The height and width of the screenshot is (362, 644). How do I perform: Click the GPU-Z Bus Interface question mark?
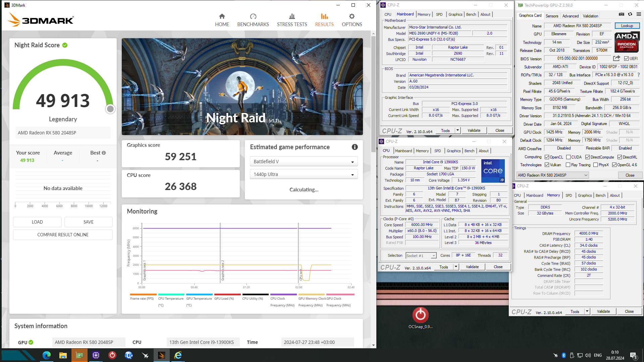pyautogui.click(x=639, y=75)
